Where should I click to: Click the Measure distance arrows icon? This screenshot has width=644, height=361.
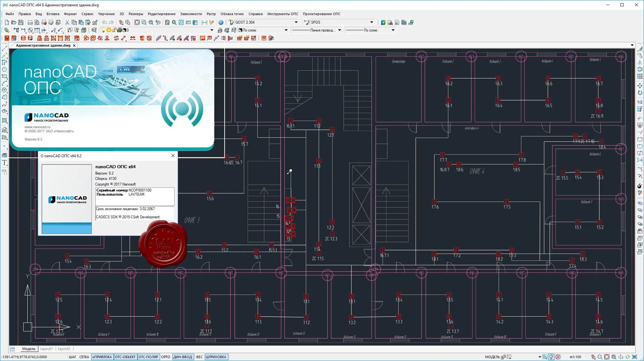click(x=204, y=22)
